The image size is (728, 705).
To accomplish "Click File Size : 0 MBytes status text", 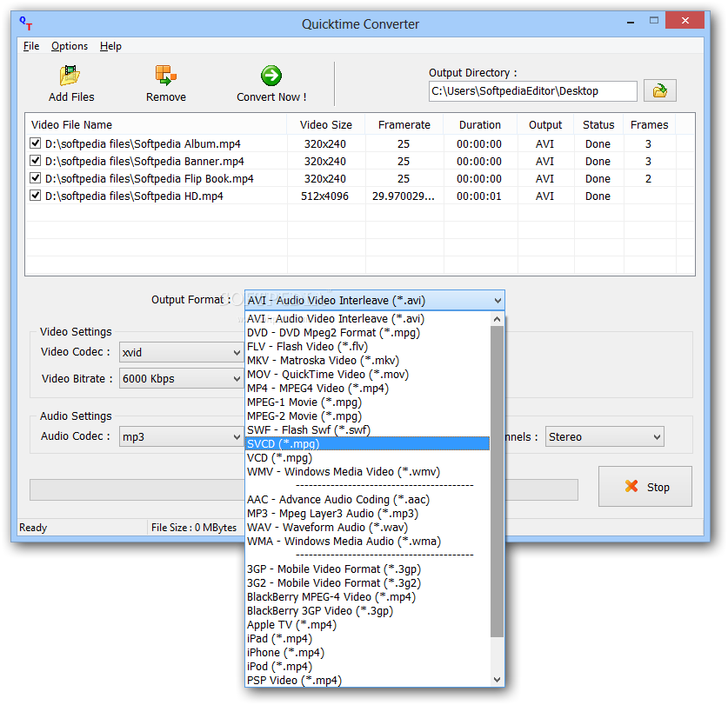I will point(194,528).
